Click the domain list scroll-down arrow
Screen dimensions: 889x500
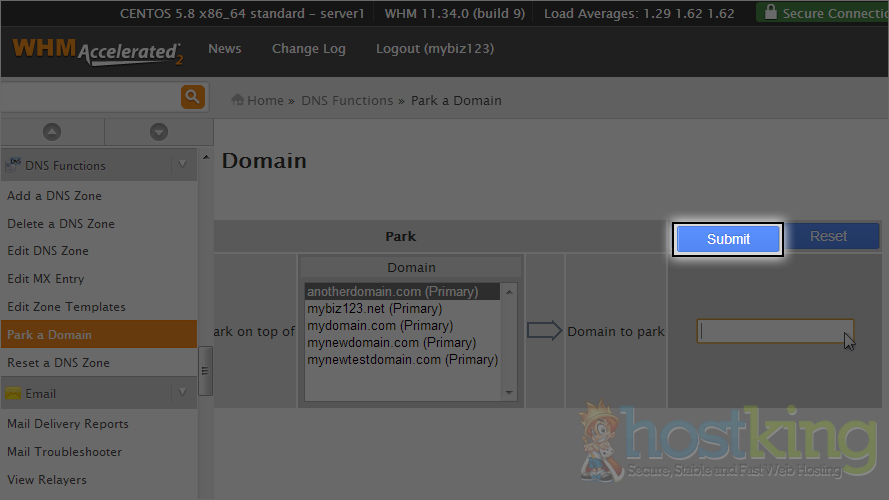pos(509,393)
